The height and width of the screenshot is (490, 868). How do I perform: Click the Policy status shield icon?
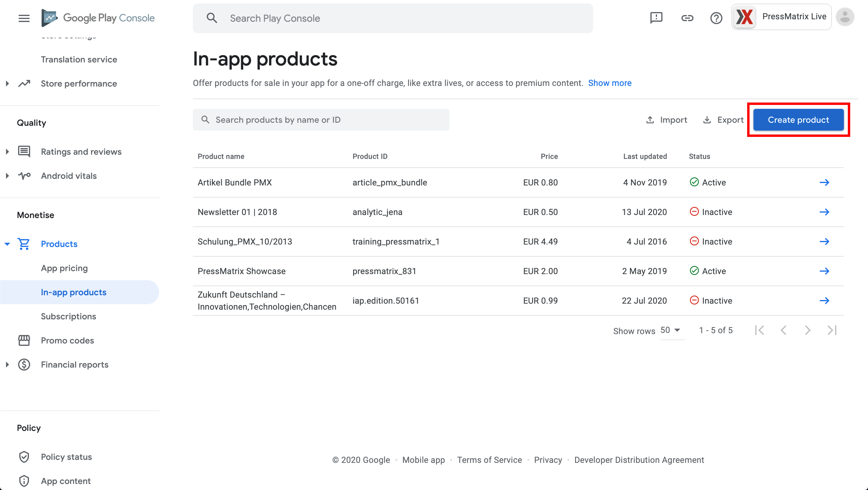point(24,457)
